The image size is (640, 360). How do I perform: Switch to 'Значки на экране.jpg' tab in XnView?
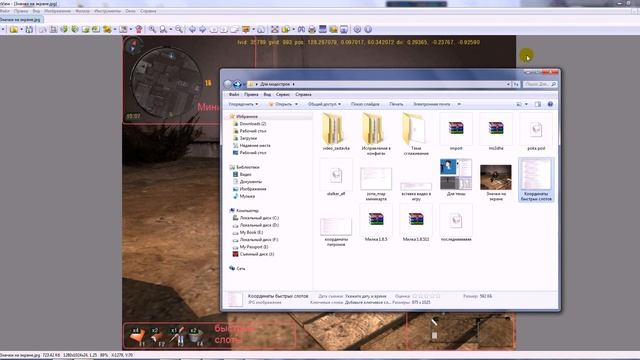pyautogui.click(x=20, y=20)
